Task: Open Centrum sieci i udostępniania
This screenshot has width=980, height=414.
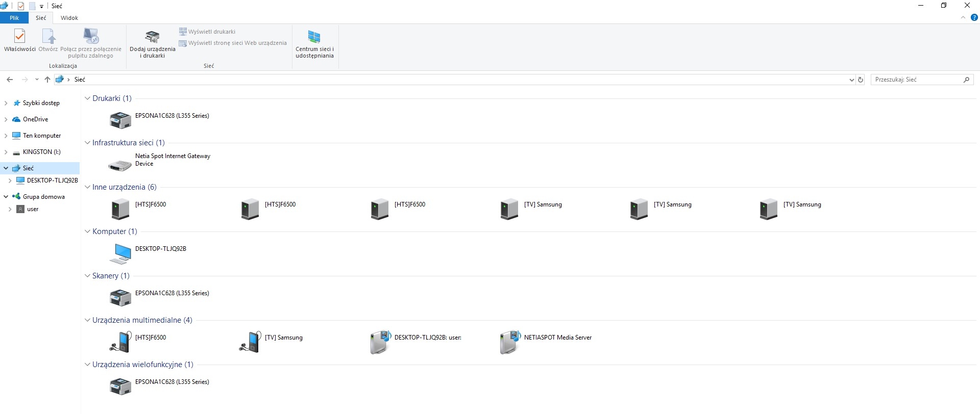Action: pyautogui.click(x=314, y=43)
